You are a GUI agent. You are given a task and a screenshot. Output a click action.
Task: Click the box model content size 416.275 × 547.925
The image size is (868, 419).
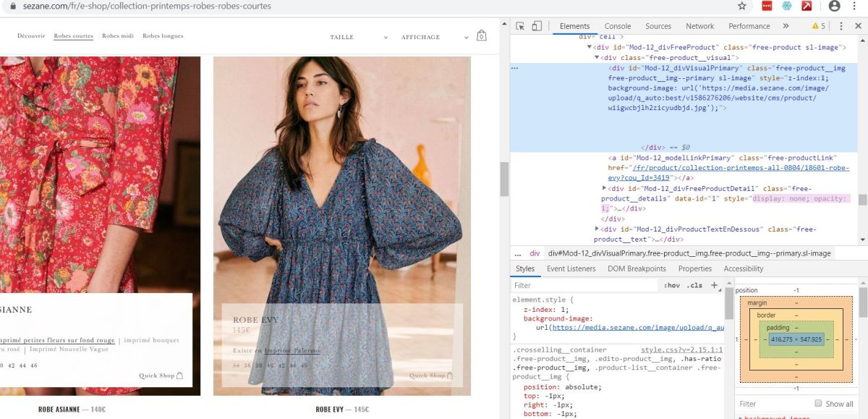tap(796, 339)
